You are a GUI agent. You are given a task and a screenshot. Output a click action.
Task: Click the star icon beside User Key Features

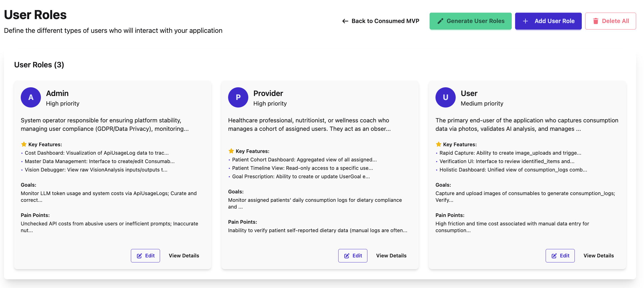[x=438, y=144]
